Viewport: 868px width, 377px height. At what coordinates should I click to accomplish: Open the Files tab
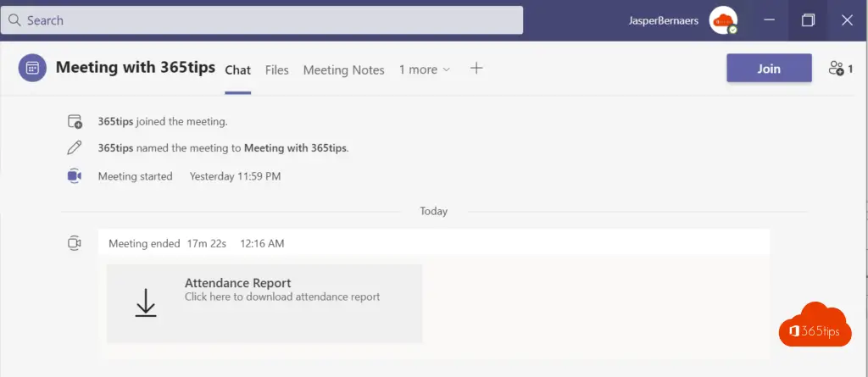[x=277, y=69]
